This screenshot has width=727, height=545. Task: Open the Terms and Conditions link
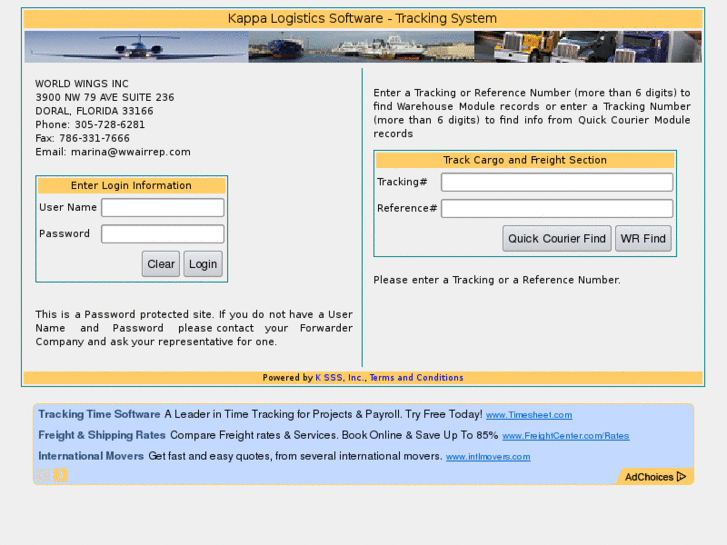pyautogui.click(x=416, y=378)
